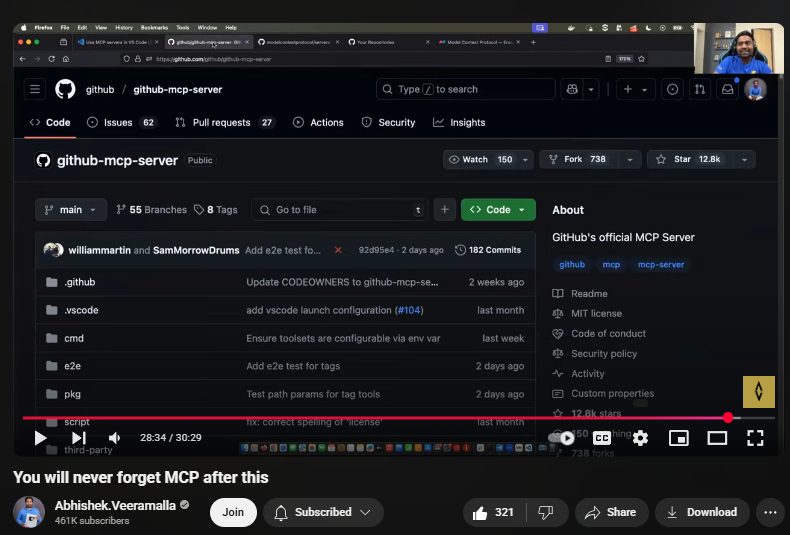The height and width of the screenshot is (535, 790).
Task: Expand Copilot dropdown arrow
Action: click(591, 89)
